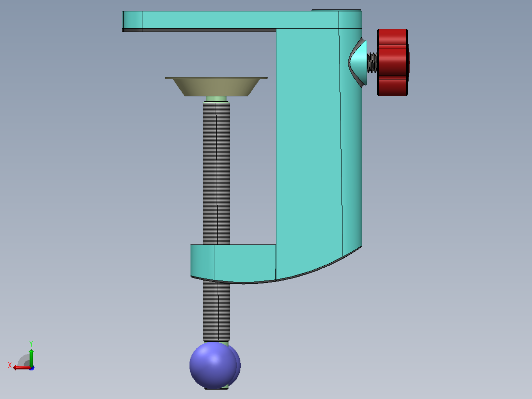This screenshot has width=532, height=399.
Task: Pick the tan swivel pad
Action: click(x=217, y=87)
